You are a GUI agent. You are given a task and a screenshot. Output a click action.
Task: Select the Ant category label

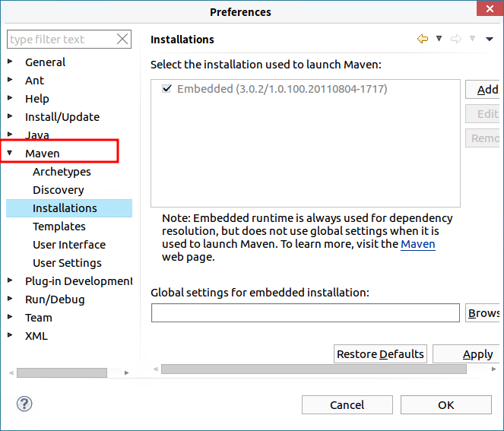click(34, 81)
